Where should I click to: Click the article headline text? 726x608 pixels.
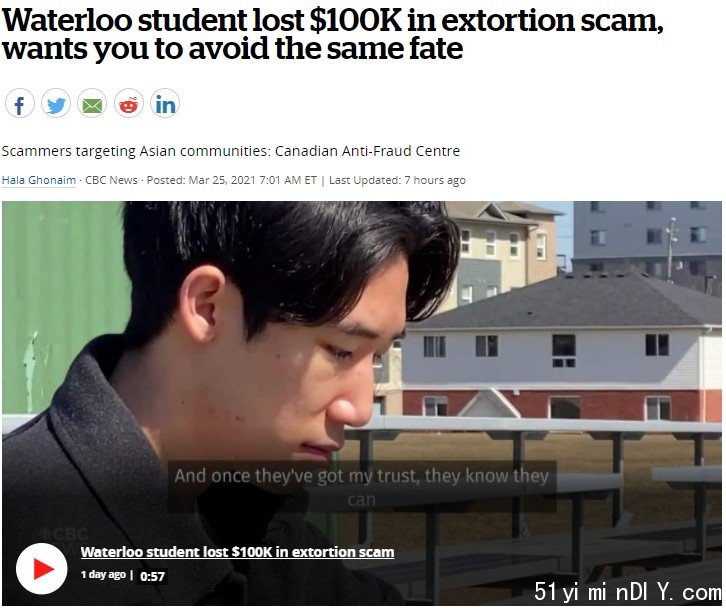pyautogui.click(x=332, y=34)
